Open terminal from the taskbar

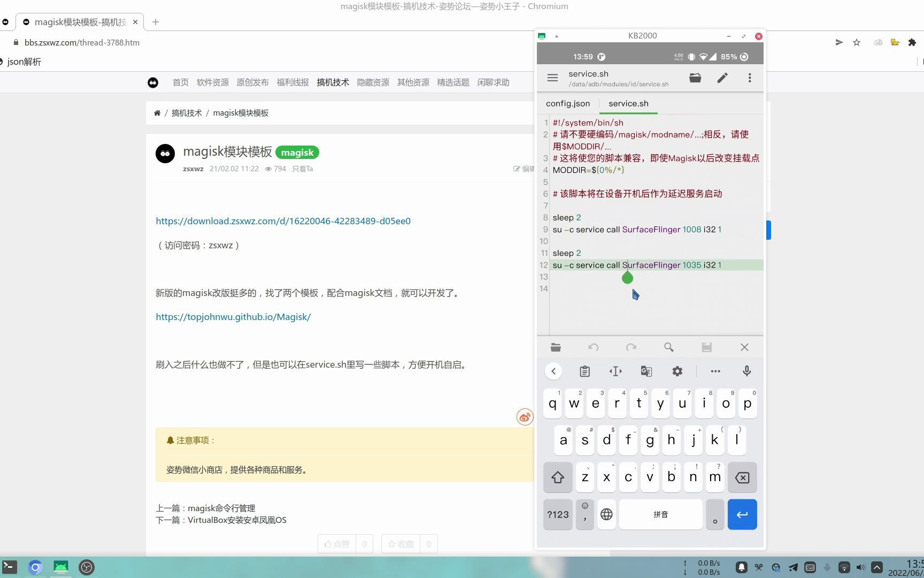click(10, 567)
